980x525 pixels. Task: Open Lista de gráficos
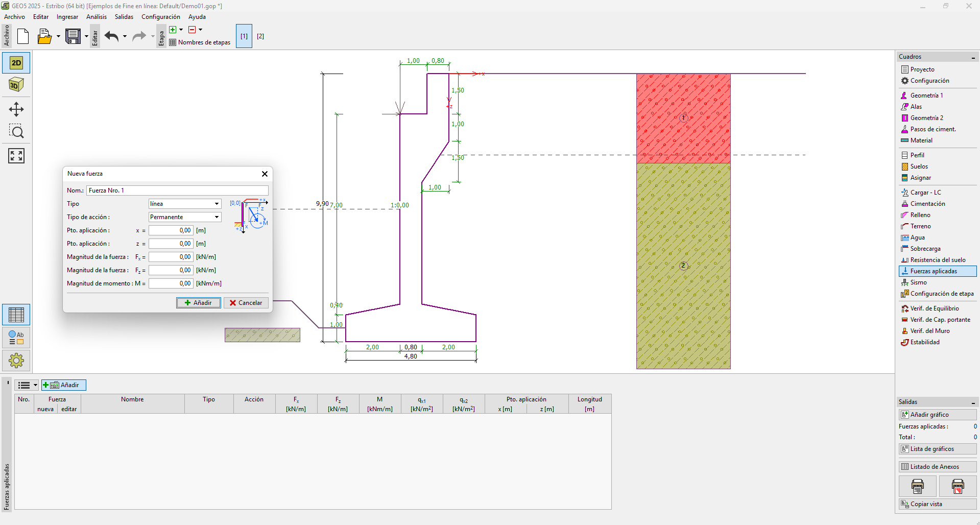point(938,449)
